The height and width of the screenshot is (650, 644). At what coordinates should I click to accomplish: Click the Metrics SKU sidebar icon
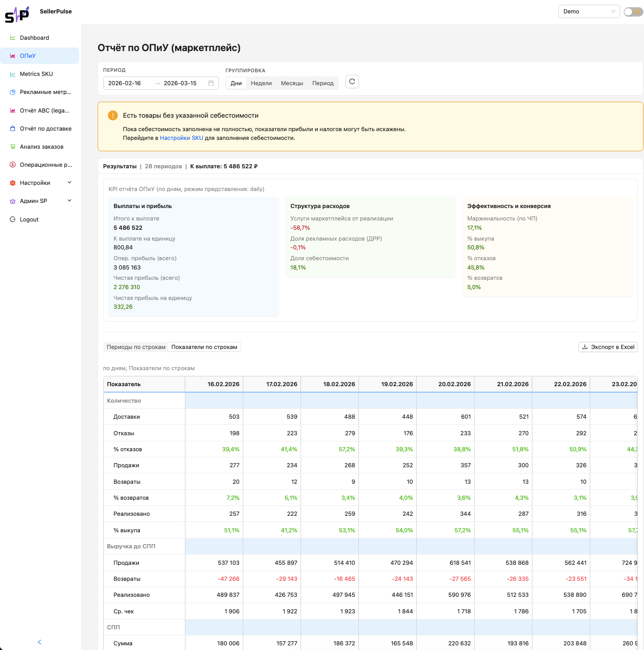[x=13, y=74]
